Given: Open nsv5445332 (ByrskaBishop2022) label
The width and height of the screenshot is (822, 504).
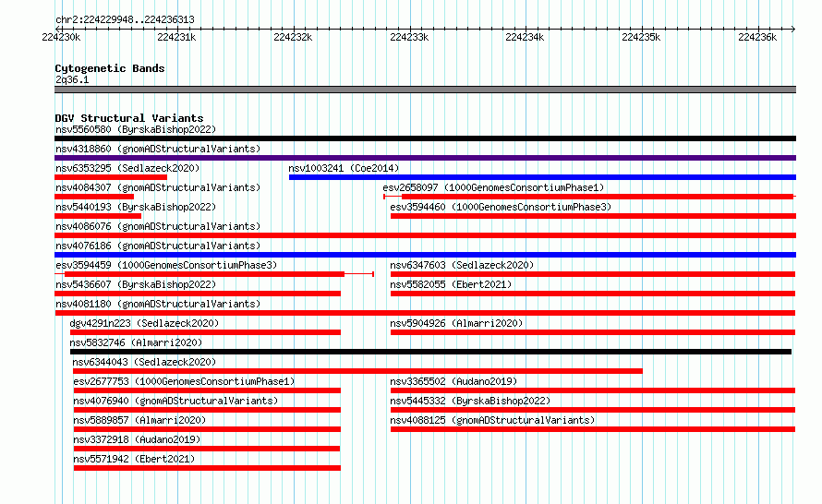Looking at the screenshot, I should click(x=470, y=401).
